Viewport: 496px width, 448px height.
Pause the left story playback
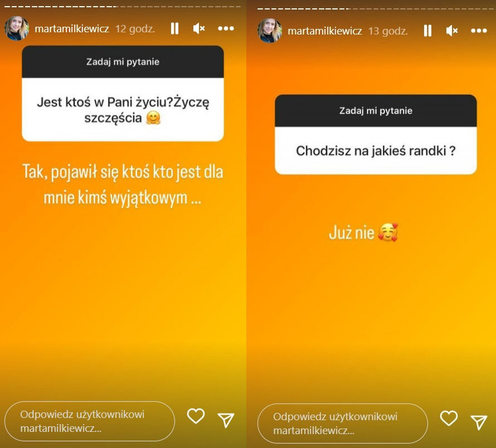[x=174, y=28]
